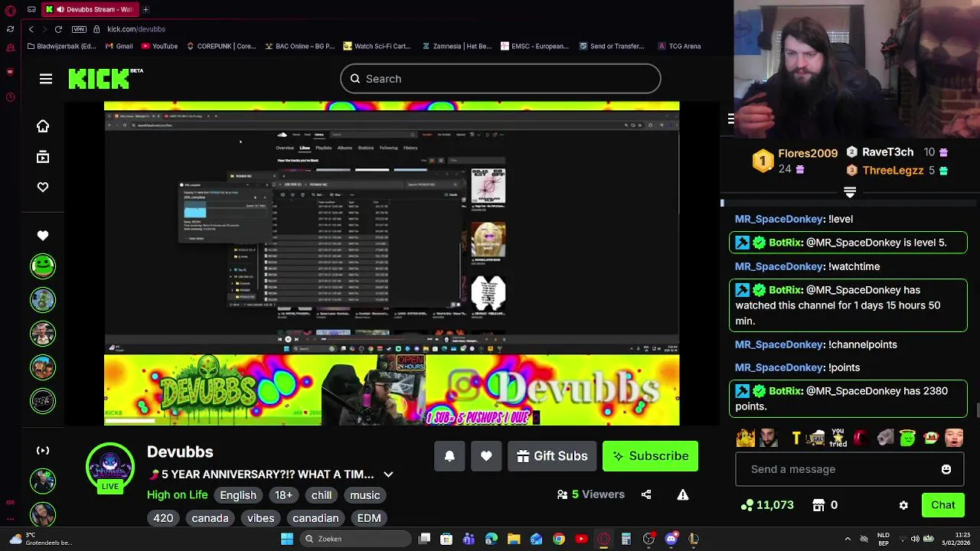Insert the green angel face emote

907,438
